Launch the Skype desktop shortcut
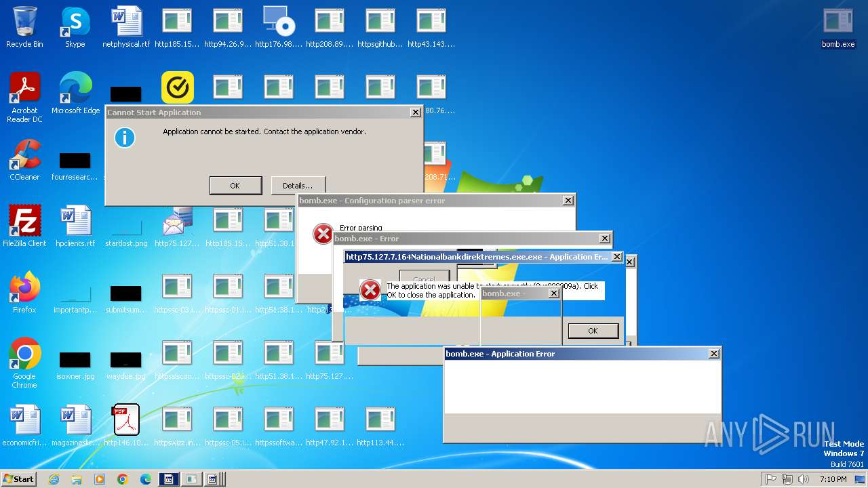This screenshot has width=868, height=488. pyautogui.click(x=75, y=28)
